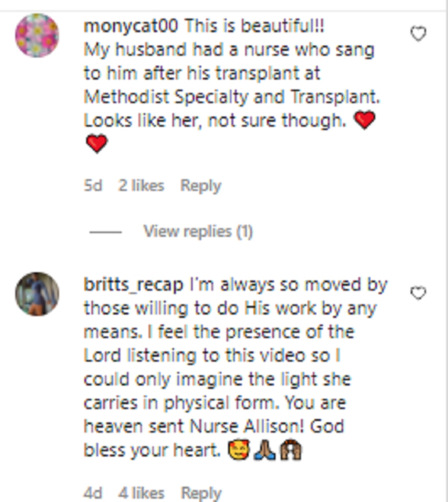Reply to monycat00's comment
Screen dimensions: 448x502
200,186
